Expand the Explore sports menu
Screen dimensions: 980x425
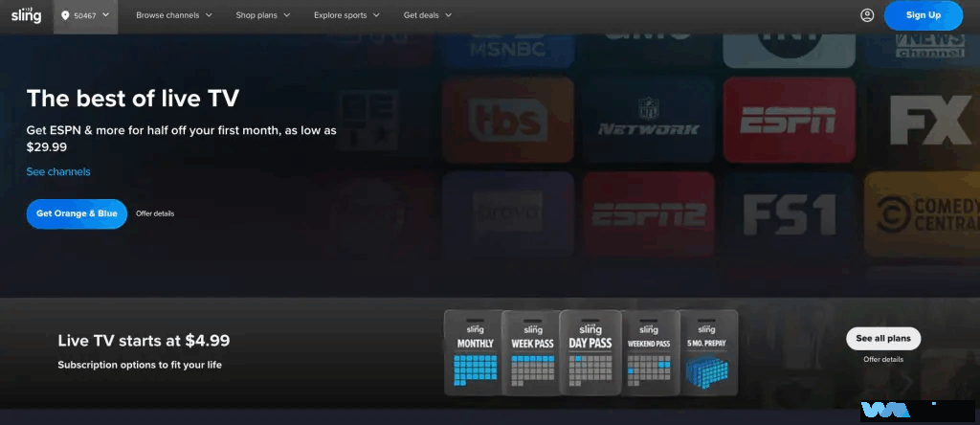tap(346, 15)
